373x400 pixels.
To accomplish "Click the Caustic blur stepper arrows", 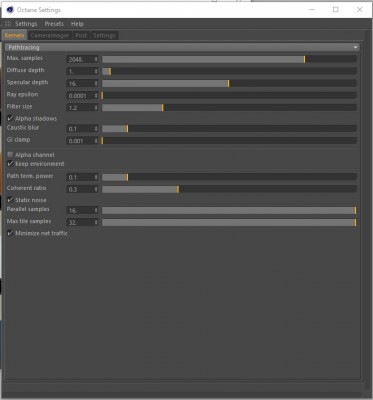I will coord(96,129).
